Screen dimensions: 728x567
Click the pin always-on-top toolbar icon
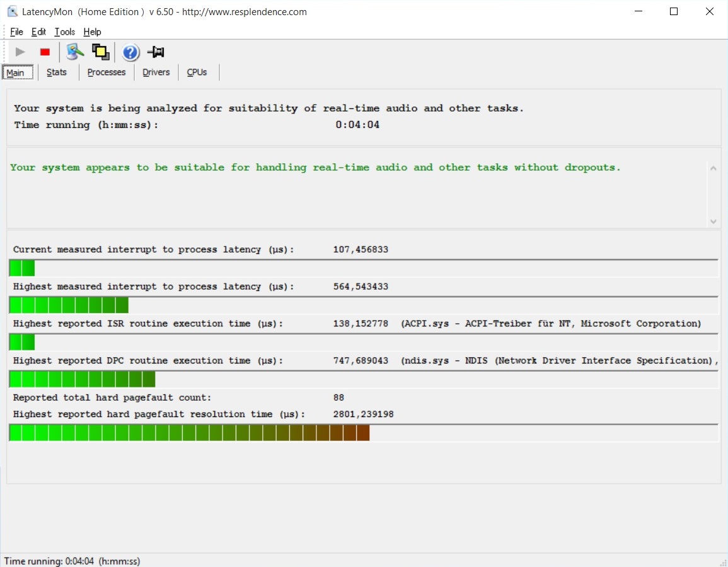point(156,52)
